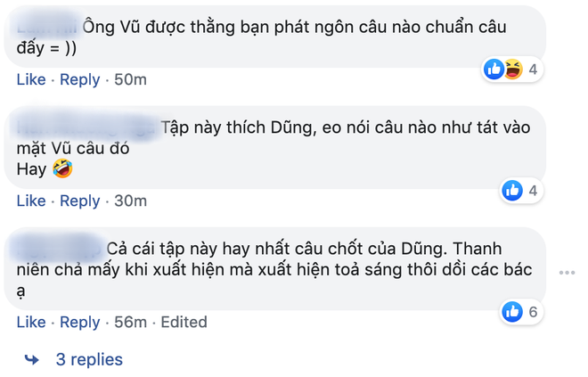Like the comment posted 50m ago
The image size is (588, 377).
(x=31, y=80)
